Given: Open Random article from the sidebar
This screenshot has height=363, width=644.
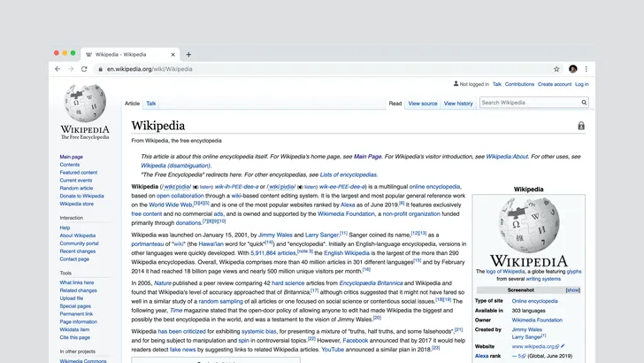Looking at the screenshot, I should tap(76, 188).
